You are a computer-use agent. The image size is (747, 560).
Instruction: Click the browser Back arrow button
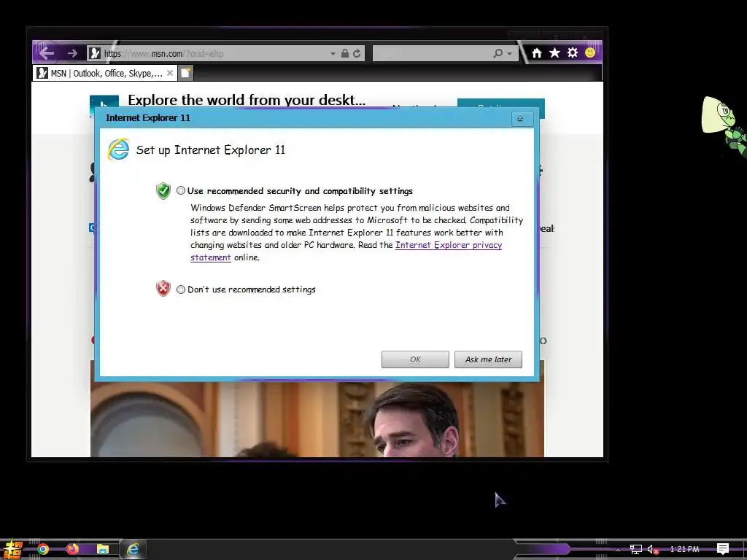[x=46, y=52]
